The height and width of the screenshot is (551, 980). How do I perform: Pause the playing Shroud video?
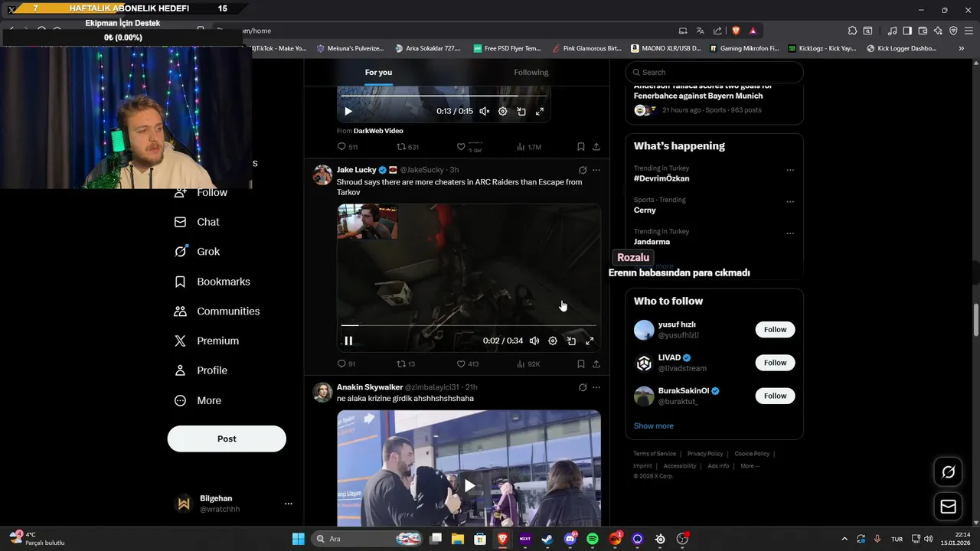click(348, 341)
